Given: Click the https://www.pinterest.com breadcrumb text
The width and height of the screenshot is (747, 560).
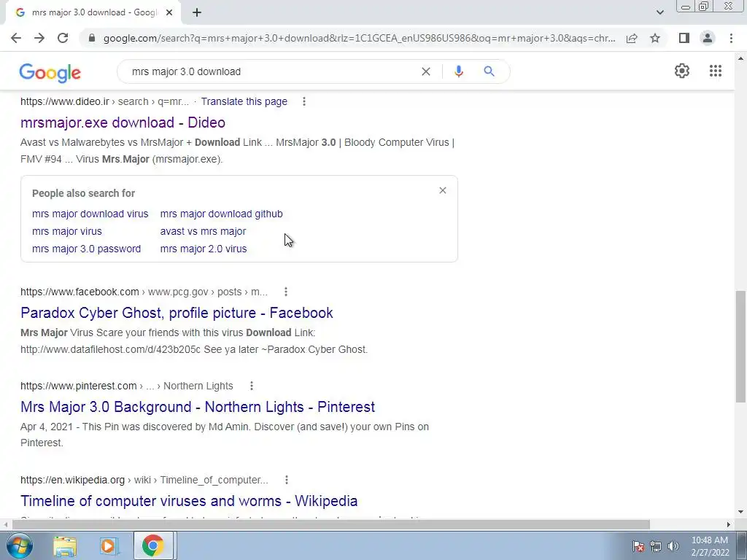Looking at the screenshot, I should click(79, 386).
